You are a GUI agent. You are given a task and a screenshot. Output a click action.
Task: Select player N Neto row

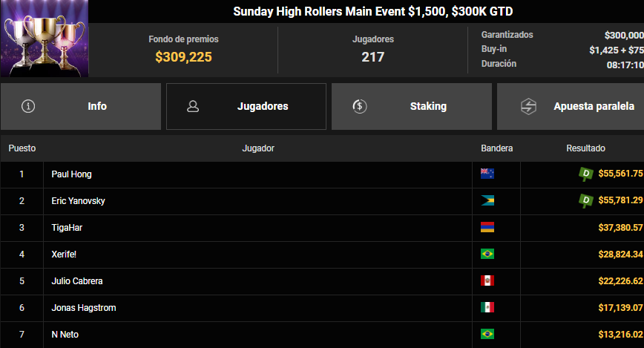pyautogui.click(x=322, y=335)
